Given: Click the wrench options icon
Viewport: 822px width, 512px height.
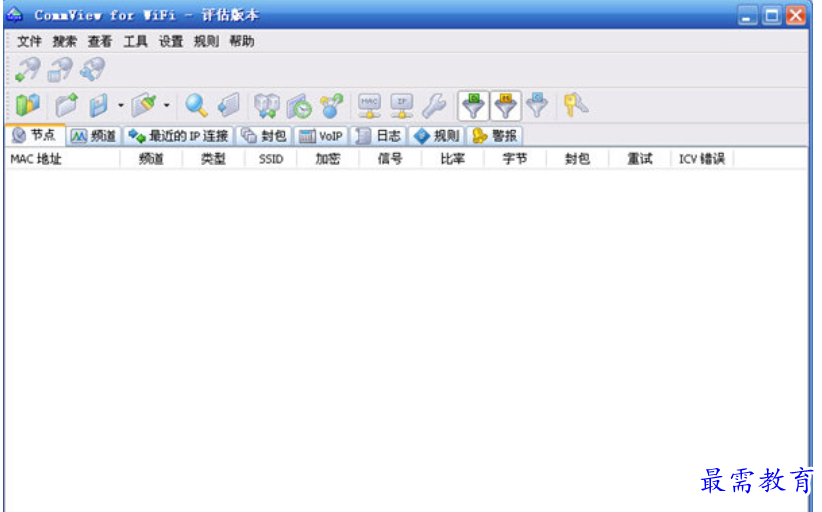Looking at the screenshot, I should [x=434, y=105].
